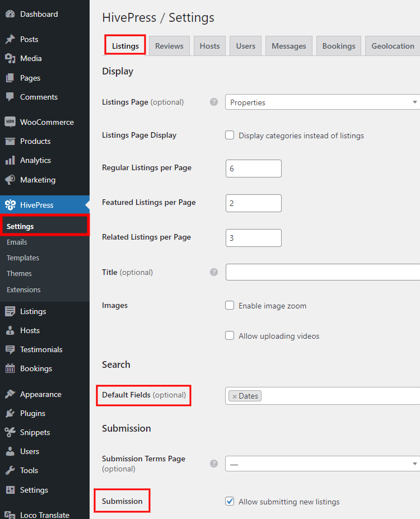The height and width of the screenshot is (519, 420).
Task: Open the Marketing menu label
Action: pyautogui.click(x=38, y=180)
